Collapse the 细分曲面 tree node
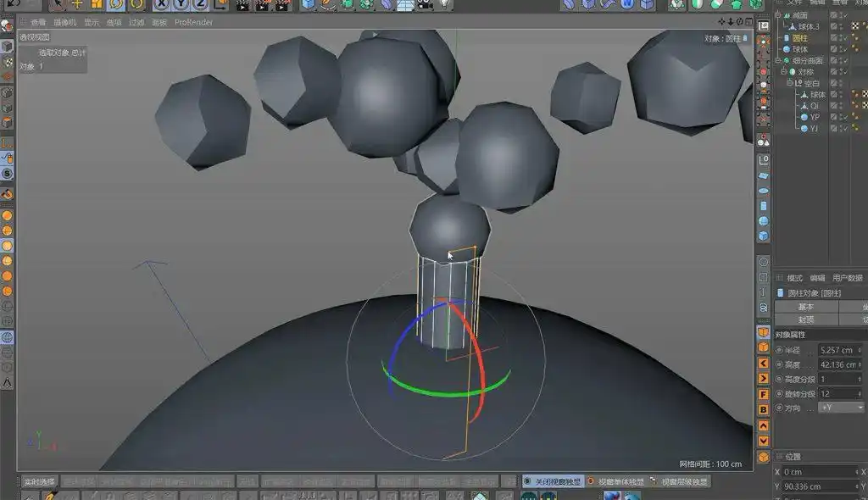The image size is (868, 500). [x=778, y=60]
